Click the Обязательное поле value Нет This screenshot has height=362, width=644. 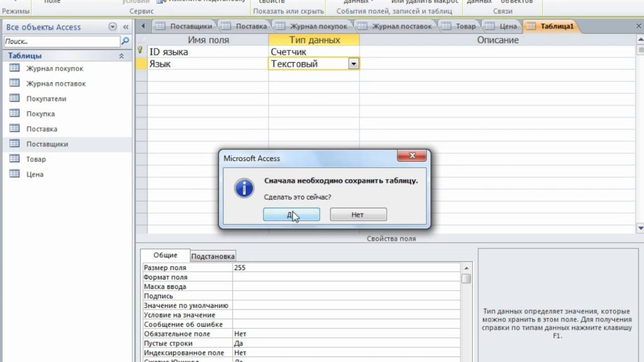coord(346,334)
